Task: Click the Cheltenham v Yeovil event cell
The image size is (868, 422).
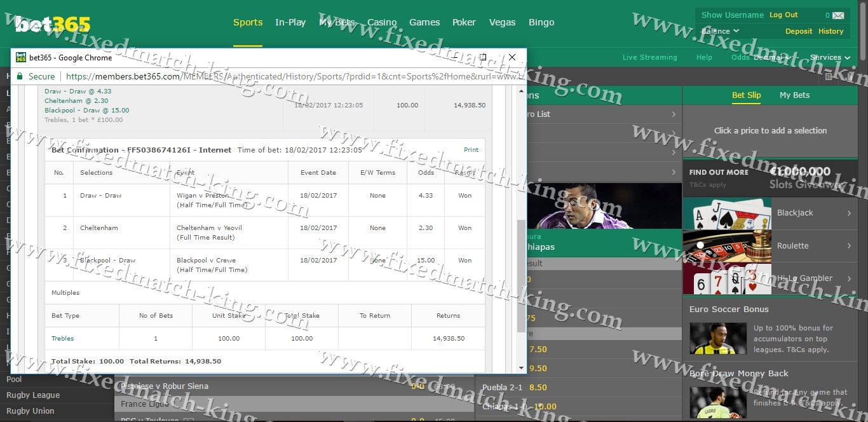Action: 229,233
